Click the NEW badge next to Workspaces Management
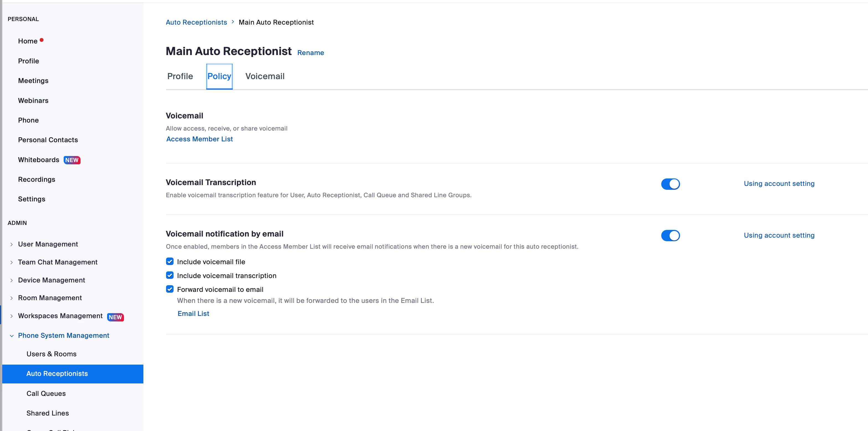 tap(115, 317)
